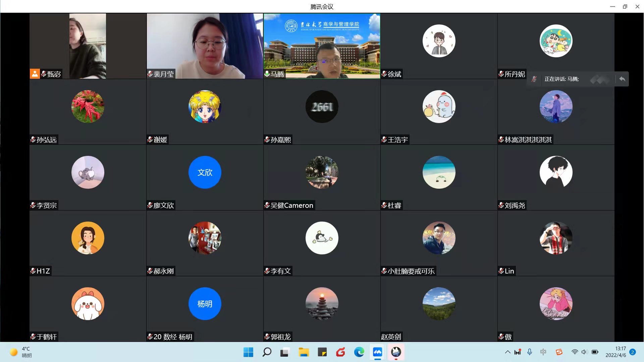The height and width of the screenshot is (362, 644).
Task: Click the blue 杨明 avatar circle
Action: coord(205,304)
